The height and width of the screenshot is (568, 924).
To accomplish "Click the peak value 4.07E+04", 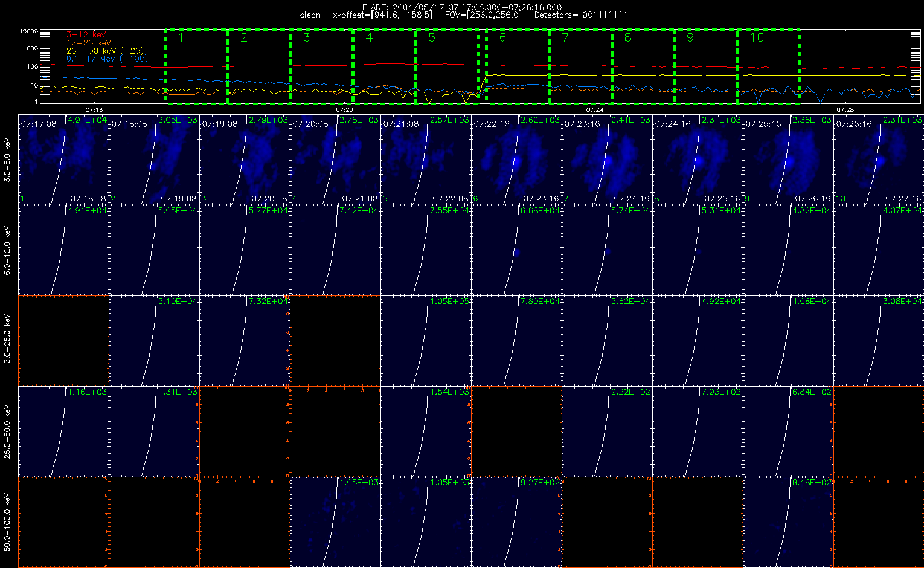I will (x=903, y=211).
